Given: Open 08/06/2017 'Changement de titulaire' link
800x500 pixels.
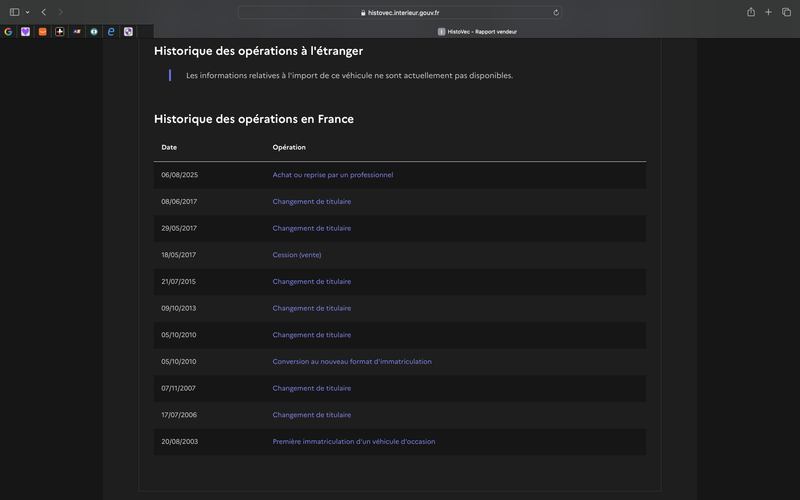Looking at the screenshot, I should (312, 202).
